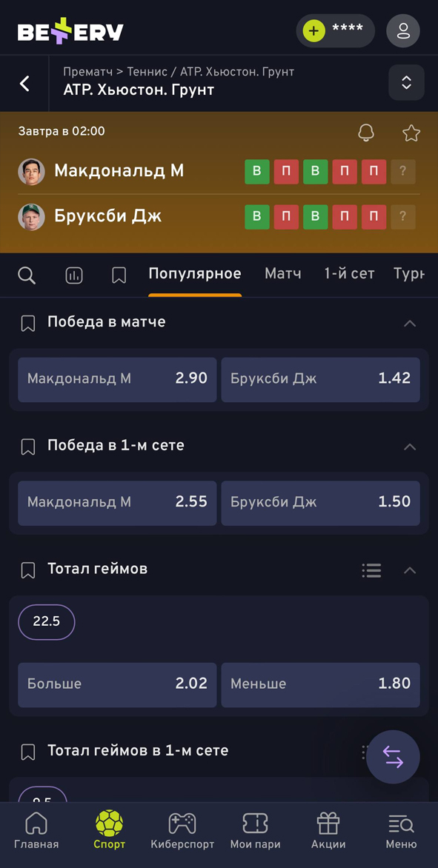Bookmark the Победа в матче market
The width and height of the screenshot is (438, 868).
(27, 322)
